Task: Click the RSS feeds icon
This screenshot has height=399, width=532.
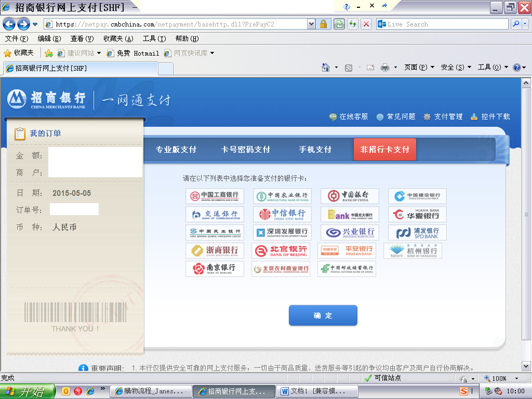Action: click(x=349, y=68)
